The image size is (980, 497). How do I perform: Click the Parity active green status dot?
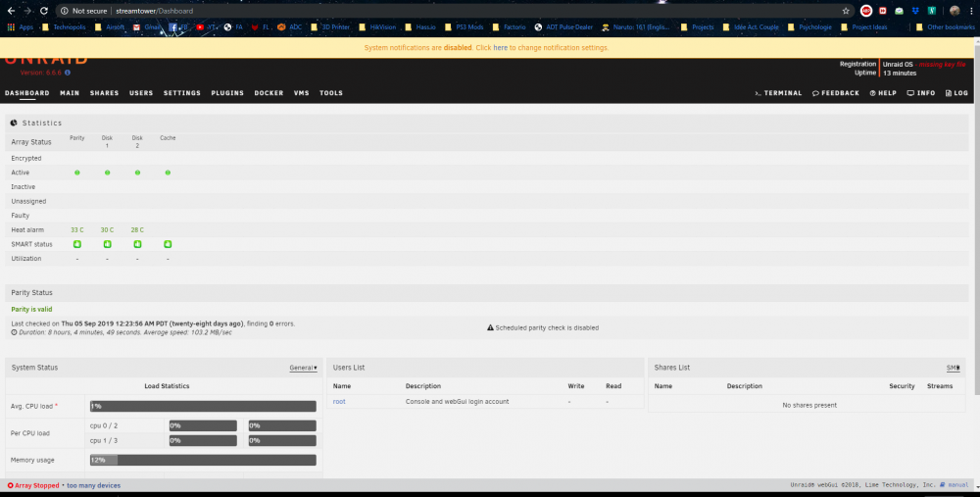(x=76, y=173)
